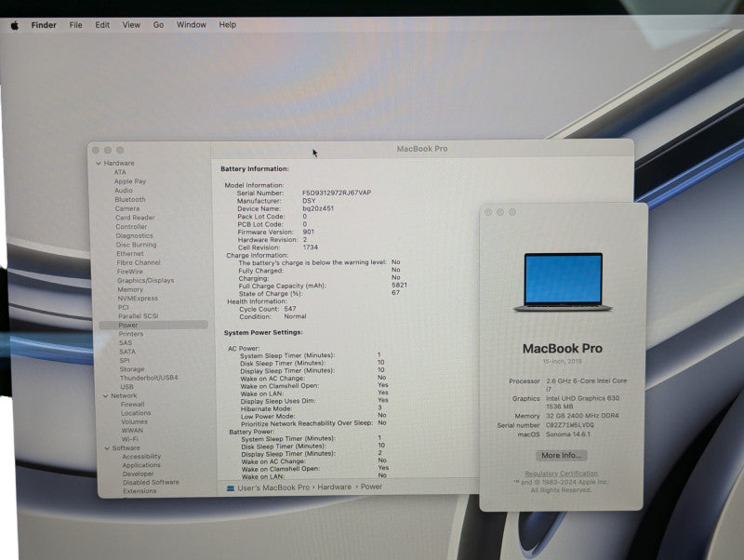
Task: Select Applications under Software
Action: click(141, 465)
